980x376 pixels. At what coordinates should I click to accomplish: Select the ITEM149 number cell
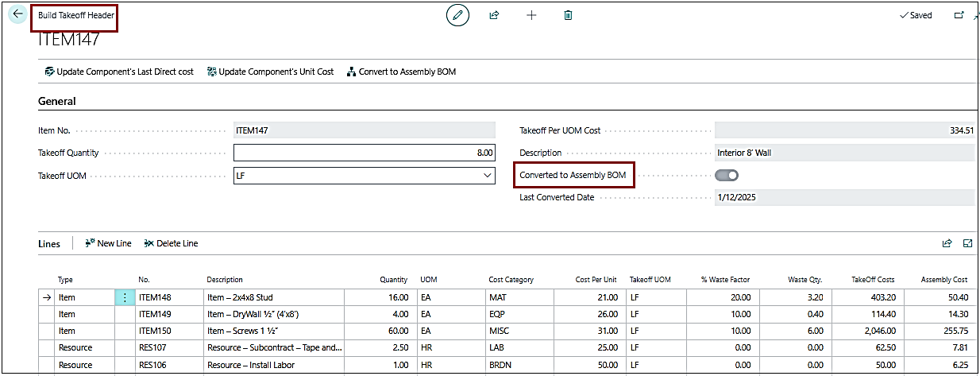pos(168,314)
